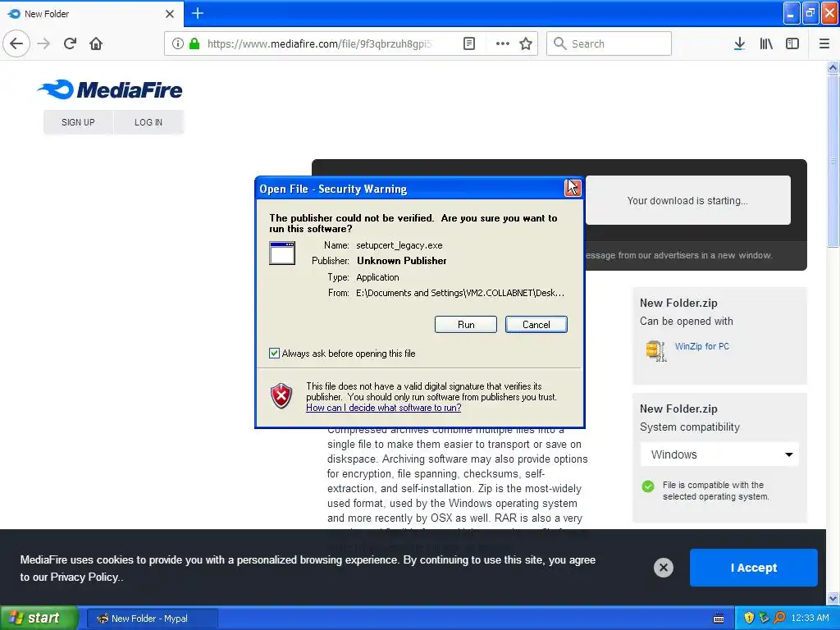Toggle the sidebar icon
Screen dimensions: 840x630
pos(792,43)
